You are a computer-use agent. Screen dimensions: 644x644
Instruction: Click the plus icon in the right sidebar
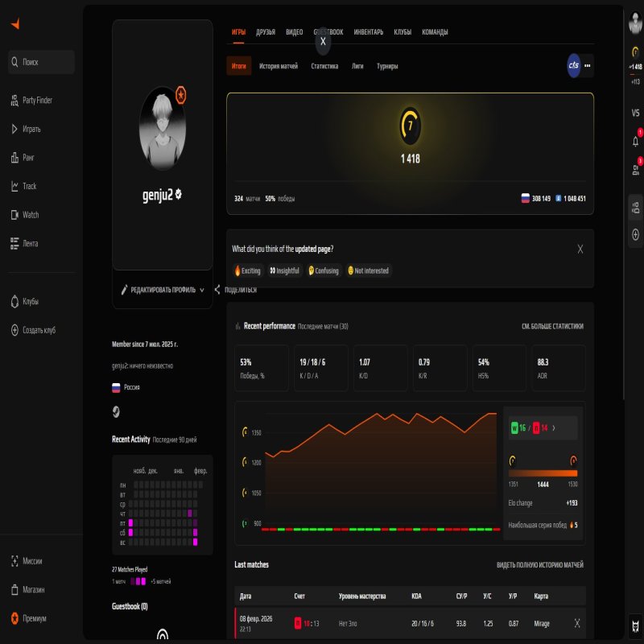(635, 233)
